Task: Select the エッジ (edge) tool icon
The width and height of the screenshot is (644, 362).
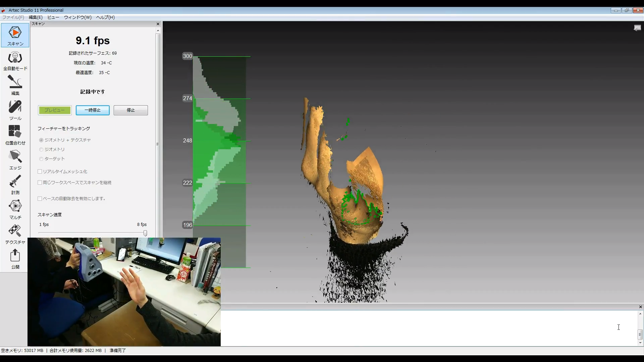Action: pyautogui.click(x=15, y=160)
